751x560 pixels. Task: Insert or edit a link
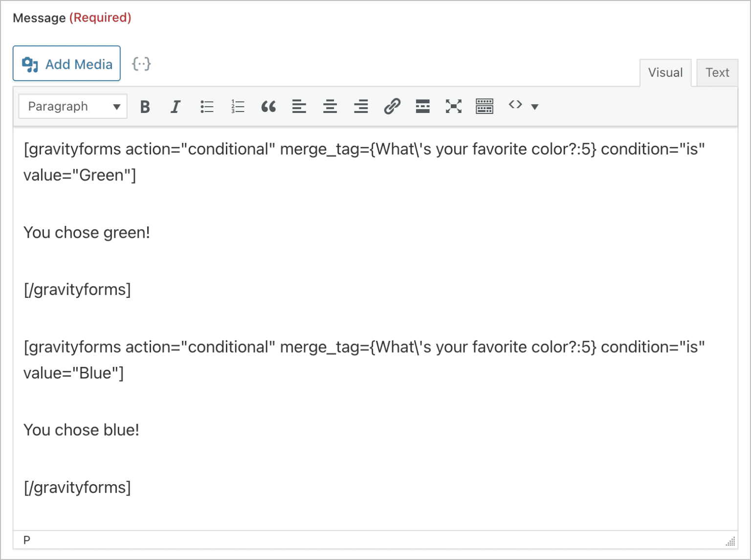coord(392,106)
